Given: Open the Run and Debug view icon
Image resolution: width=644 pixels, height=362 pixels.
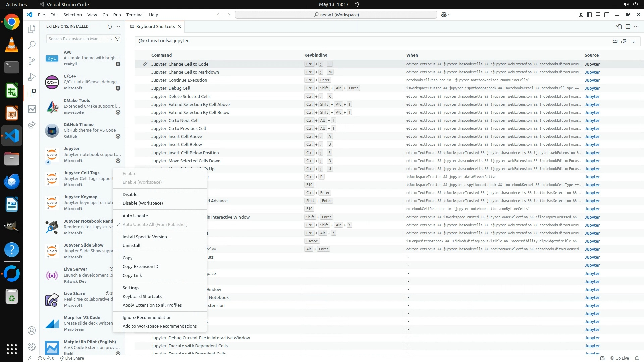Looking at the screenshot, I should click(x=32, y=77).
